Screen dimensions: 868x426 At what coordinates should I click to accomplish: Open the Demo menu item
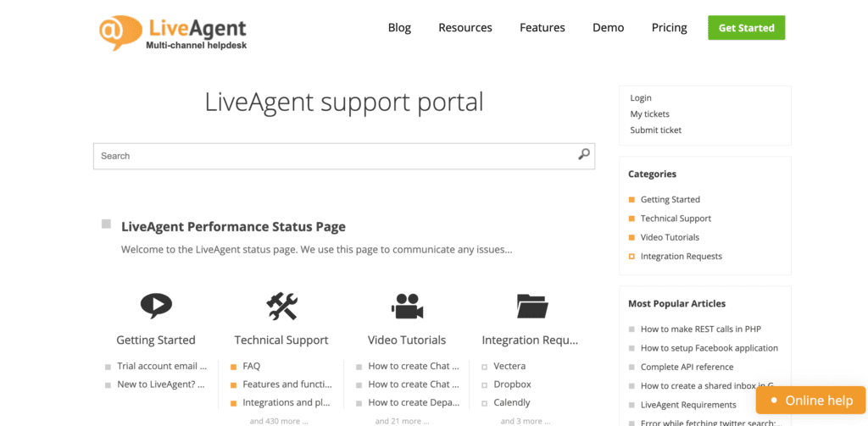608,28
